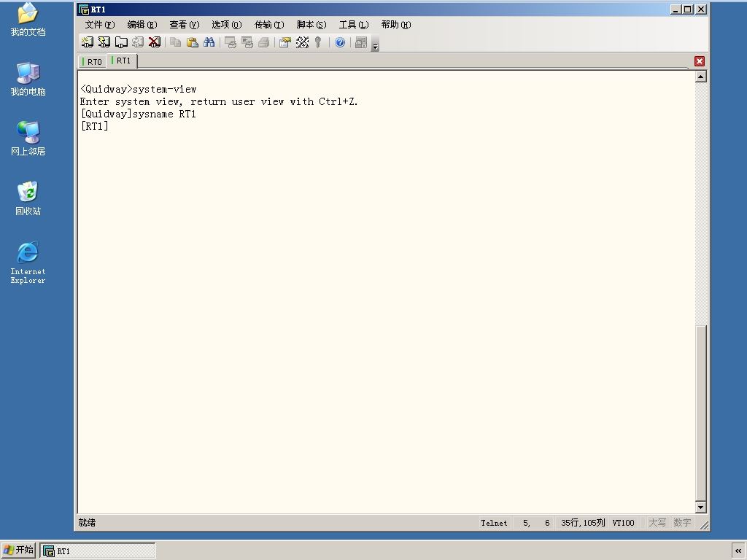Click the 'Enter system view' message line
This screenshot has width=747, height=560.
(x=219, y=101)
